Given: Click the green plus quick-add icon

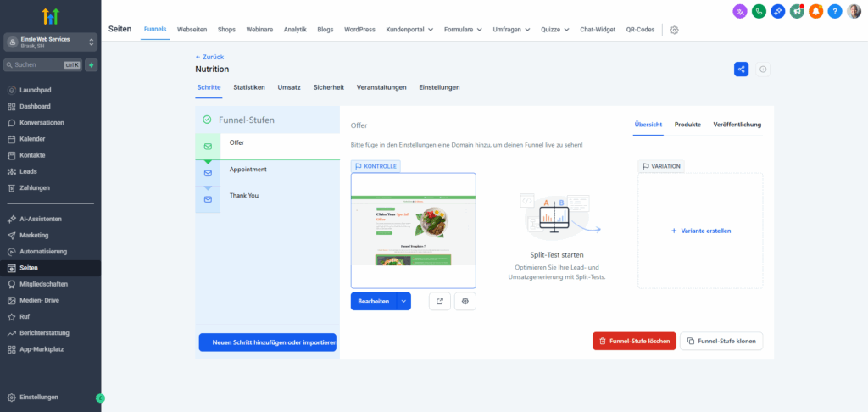Looking at the screenshot, I should pos(91,64).
